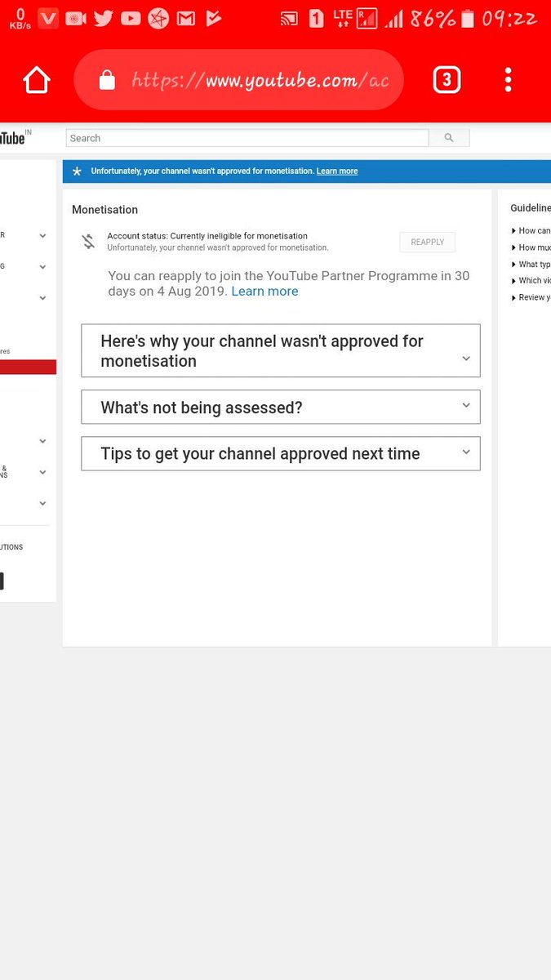Expand 'Tips to get your channel approved' section
The image size is (551, 980).
(x=281, y=453)
